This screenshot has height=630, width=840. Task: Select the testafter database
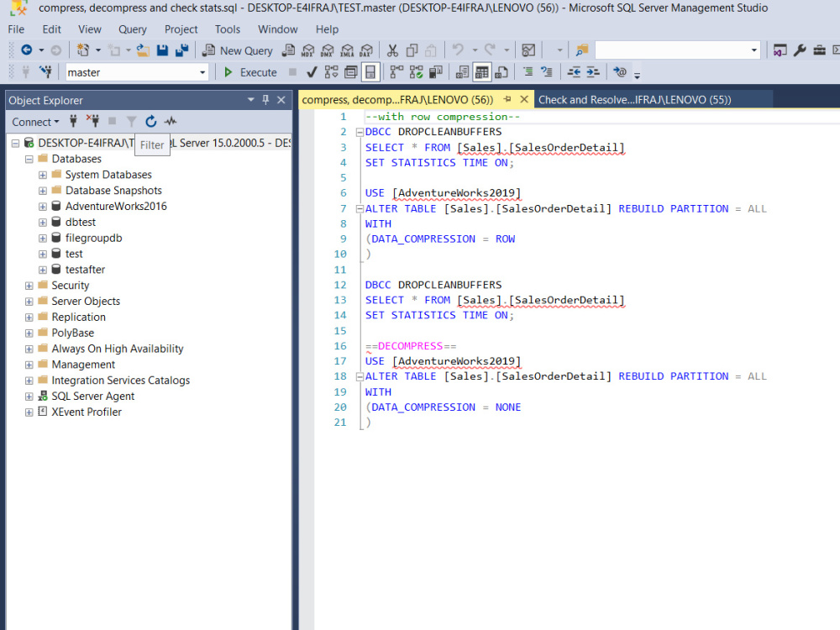tap(85, 270)
